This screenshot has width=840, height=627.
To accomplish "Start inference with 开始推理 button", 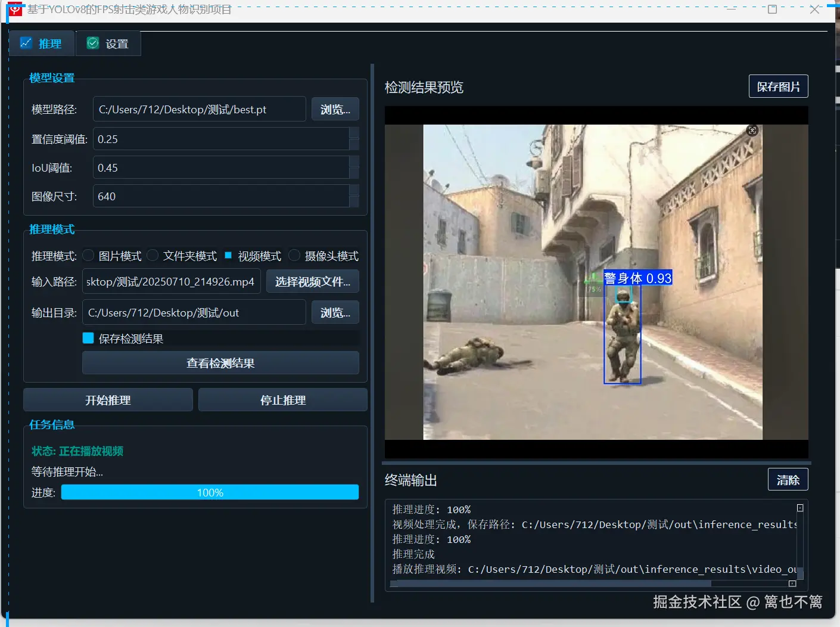I will pos(108,400).
